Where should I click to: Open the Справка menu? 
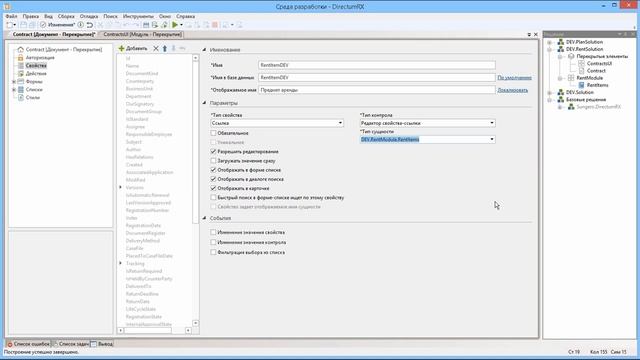(x=185, y=16)
